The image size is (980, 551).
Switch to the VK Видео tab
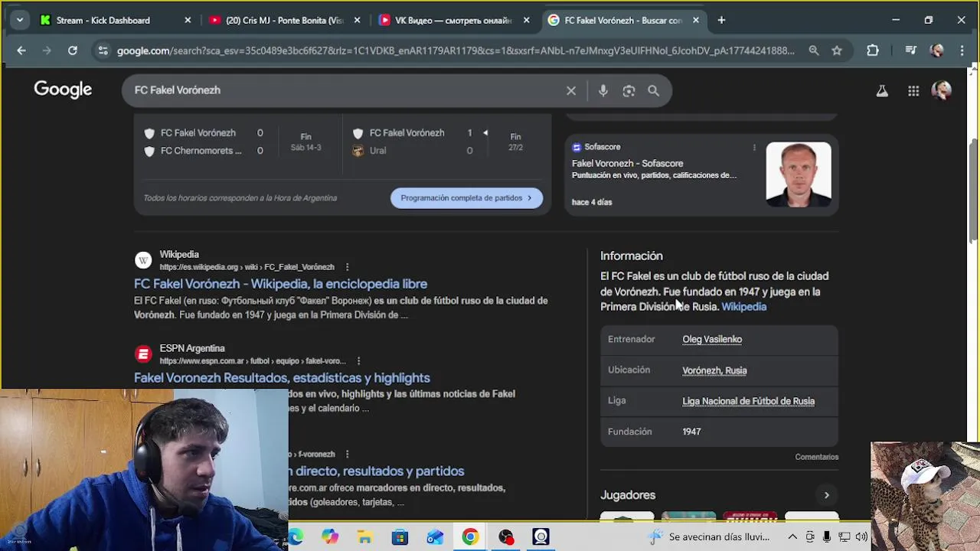[453, 21]
